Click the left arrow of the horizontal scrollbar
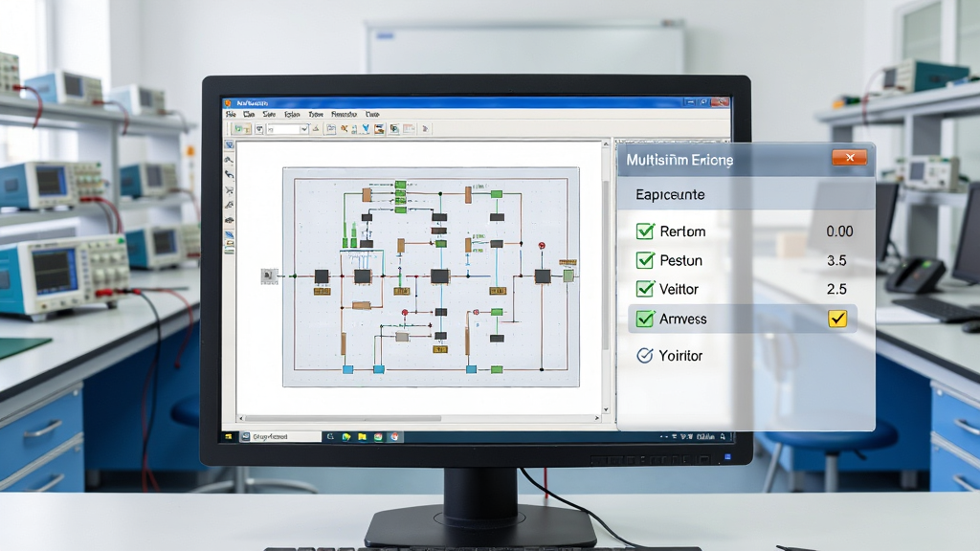This screenshot has width=980, height=551. pos(241,418)
